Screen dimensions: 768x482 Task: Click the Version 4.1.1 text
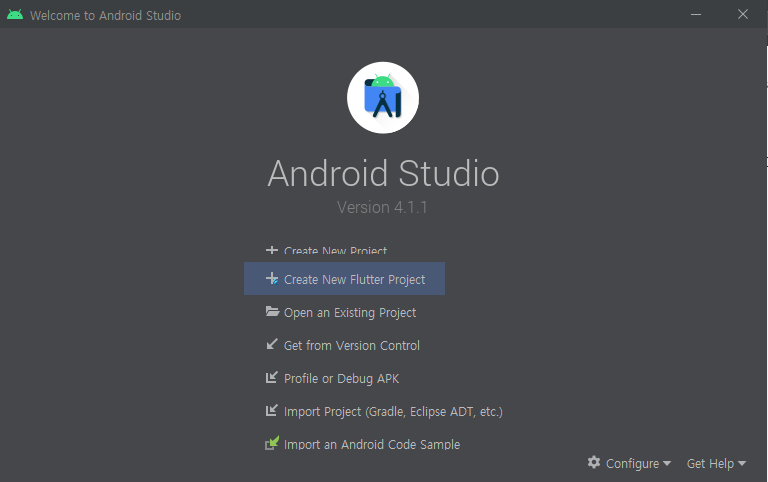(382, 207)
